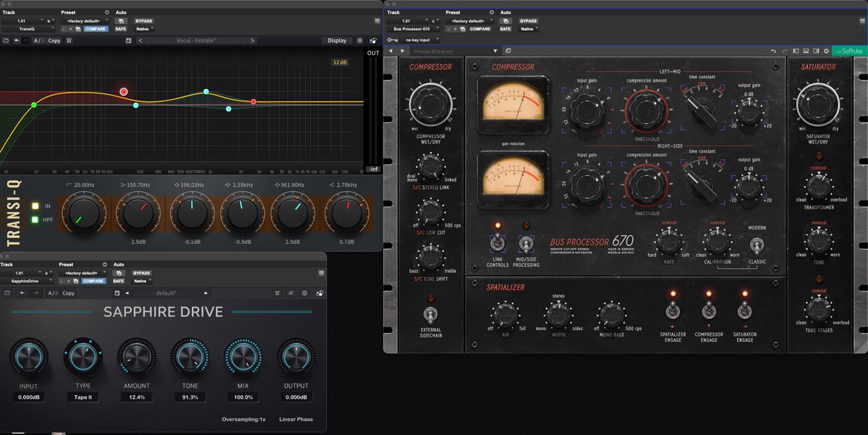The image size is (868, 435).
Task: Open Preset menu circle in Bus Processor header
Action: [x=491, y=12]
